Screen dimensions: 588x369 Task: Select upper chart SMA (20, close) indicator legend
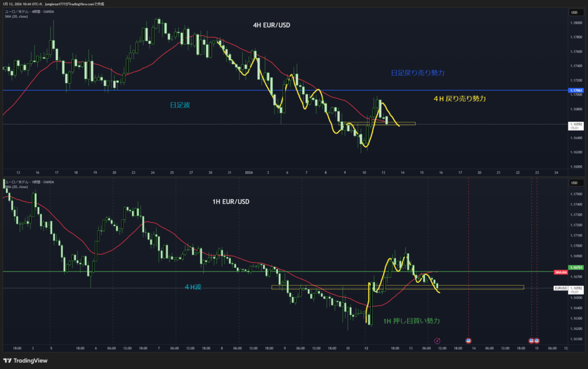point(17,16)
